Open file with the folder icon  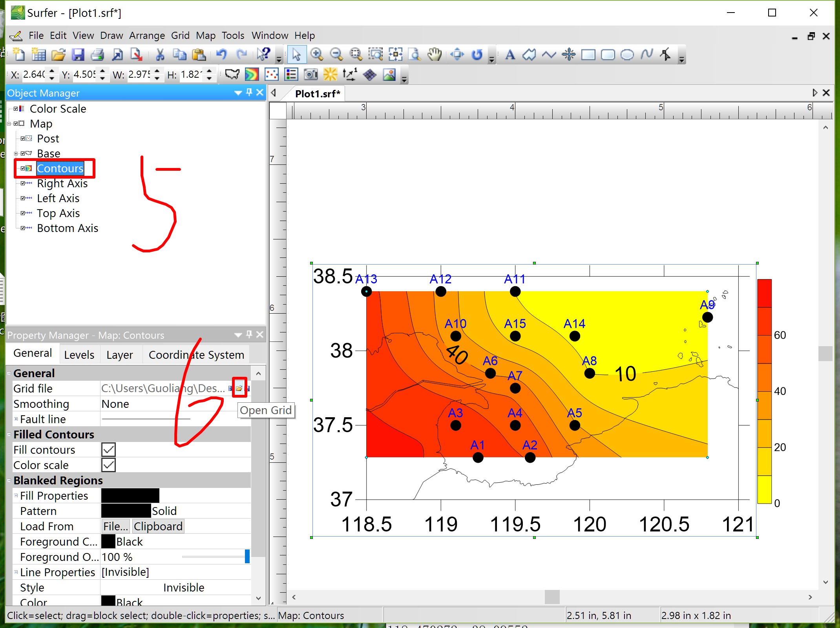coord(58,55)
